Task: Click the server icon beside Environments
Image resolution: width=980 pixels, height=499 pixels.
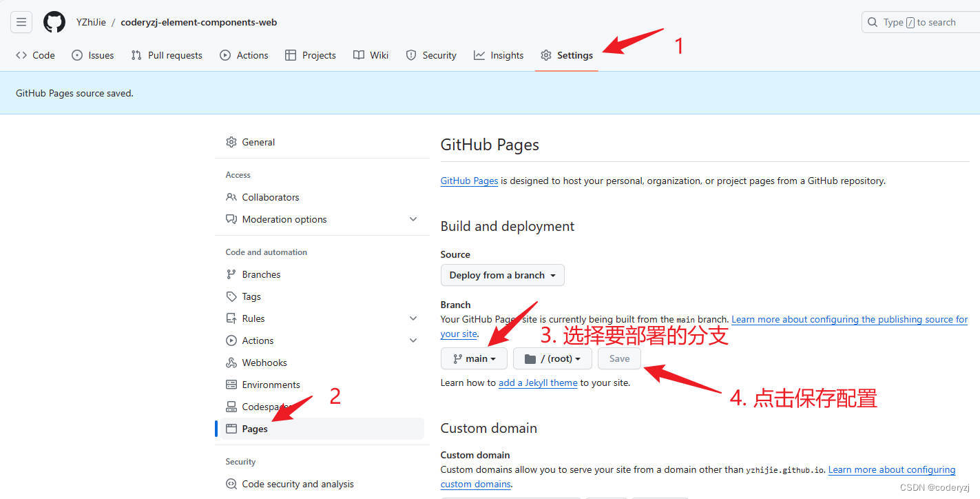Action: click(x=231, y=385)
